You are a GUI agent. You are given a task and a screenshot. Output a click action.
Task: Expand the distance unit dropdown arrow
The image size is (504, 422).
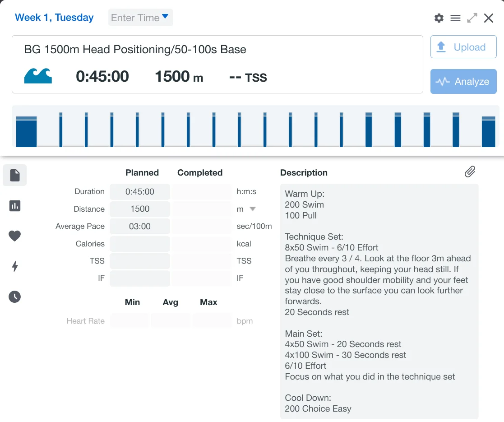(x=253, y=209)
